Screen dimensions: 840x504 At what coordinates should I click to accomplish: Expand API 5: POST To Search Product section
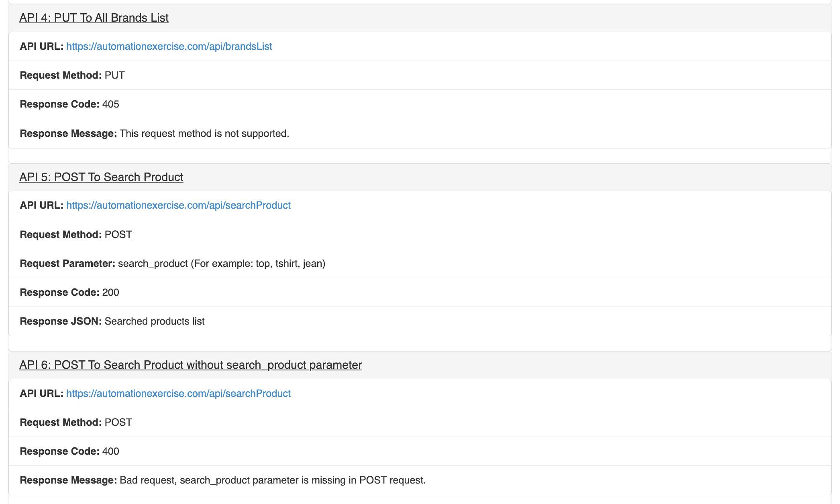click(101, 177)
